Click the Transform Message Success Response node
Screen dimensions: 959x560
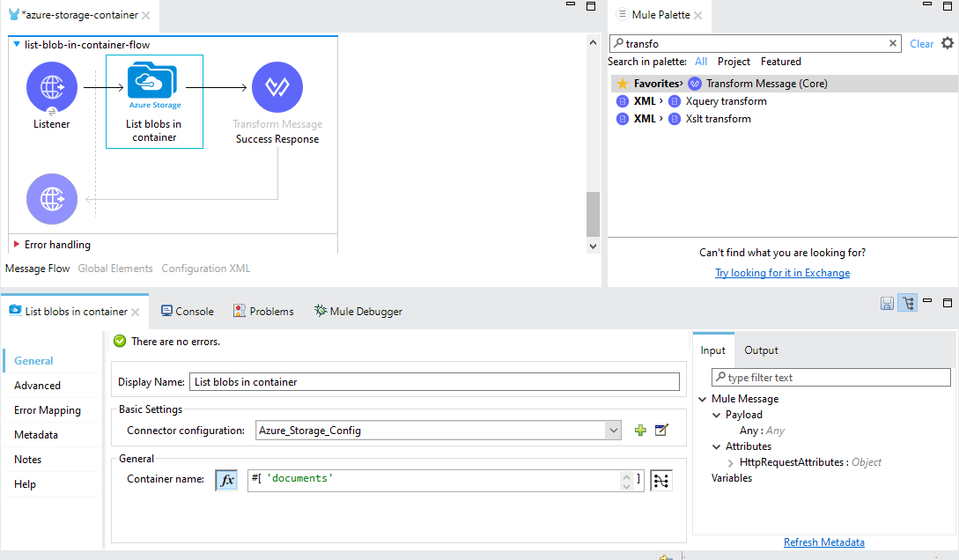click(x=277, y=88)
